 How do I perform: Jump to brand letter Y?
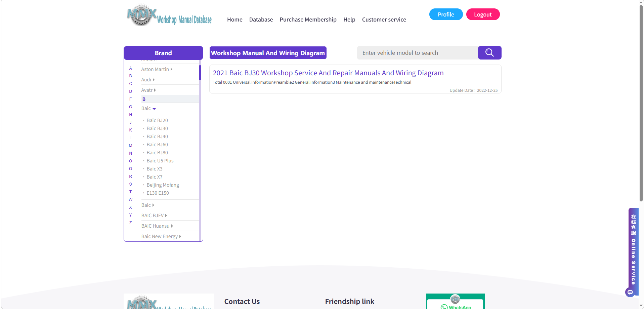coord(131,215)
